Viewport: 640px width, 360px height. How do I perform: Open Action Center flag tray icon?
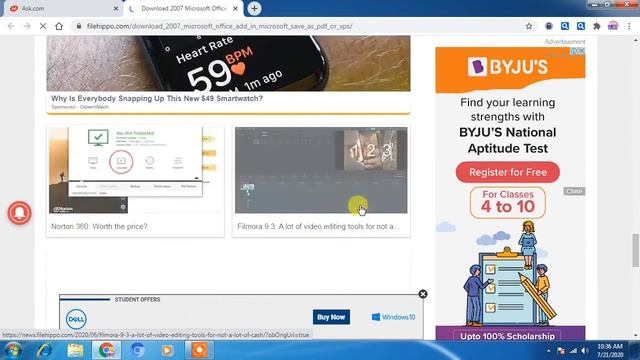[x=561, y=351]
